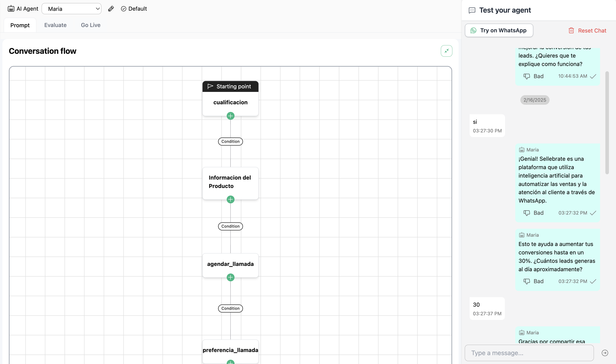Image resolution: width=616 pixels, height=364 pixels.
Task: Open Condition above preferencia_llamada node
Action: tap(230, 308)
